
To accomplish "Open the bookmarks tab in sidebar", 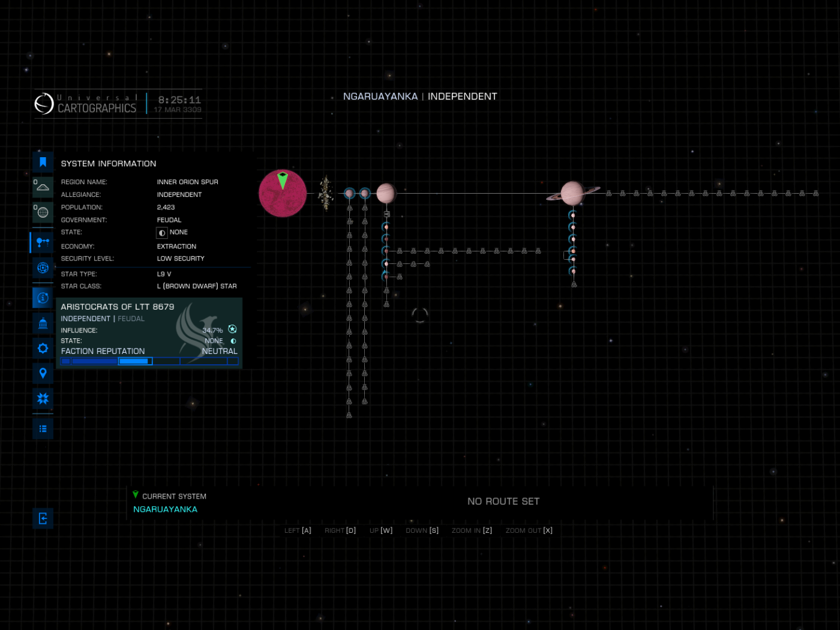I will 43,162.
